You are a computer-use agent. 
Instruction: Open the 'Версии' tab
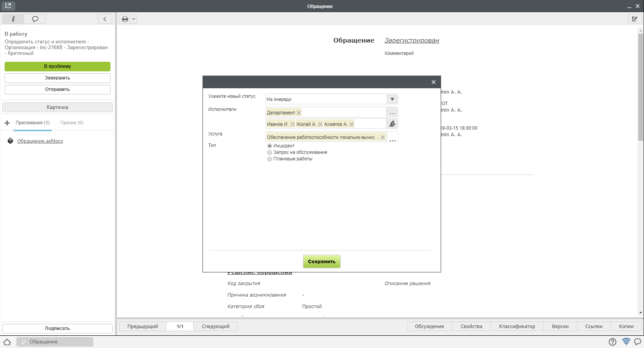560,327
